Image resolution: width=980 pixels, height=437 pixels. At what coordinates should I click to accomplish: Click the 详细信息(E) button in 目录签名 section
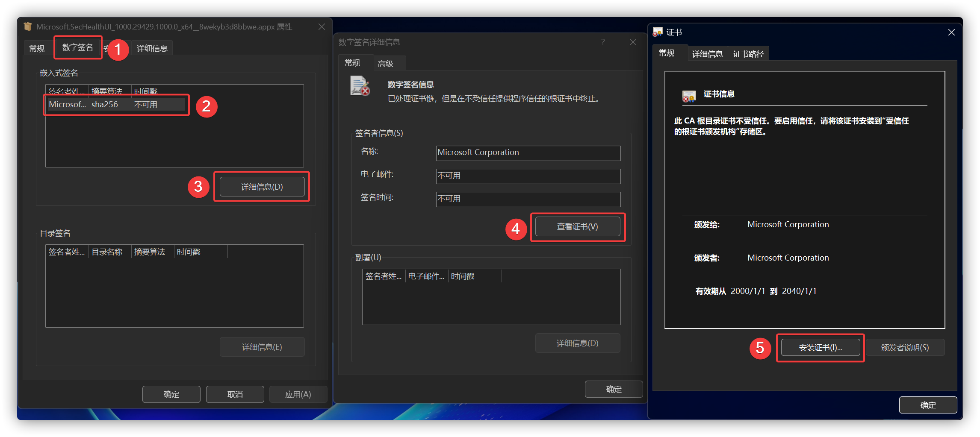pos(262,346)
